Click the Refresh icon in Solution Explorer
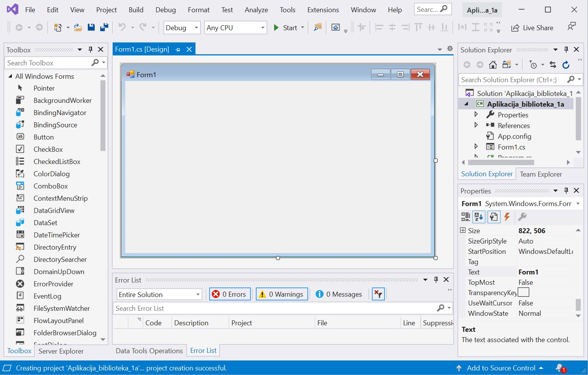Viewport: 588px width, 375px height. 566,65
